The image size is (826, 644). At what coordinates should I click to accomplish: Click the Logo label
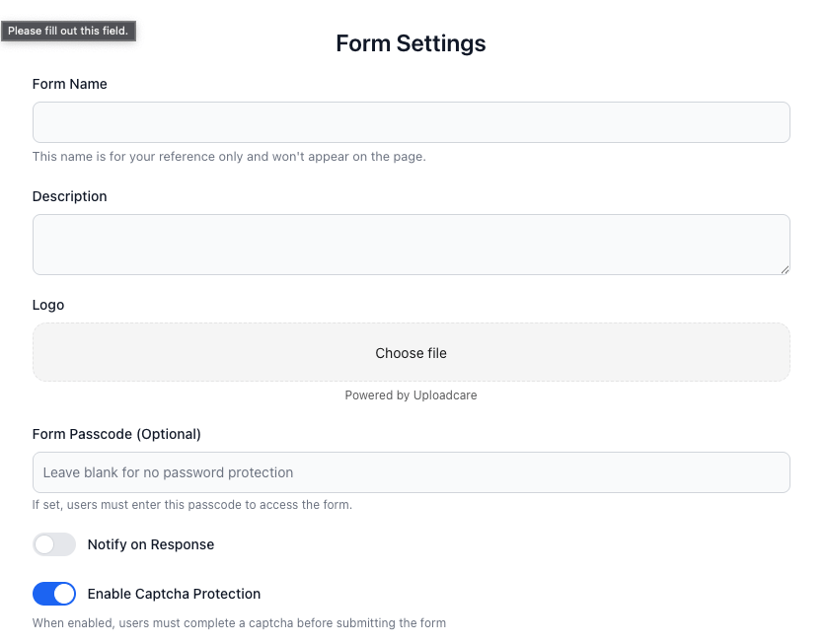[x=48, y=305]
